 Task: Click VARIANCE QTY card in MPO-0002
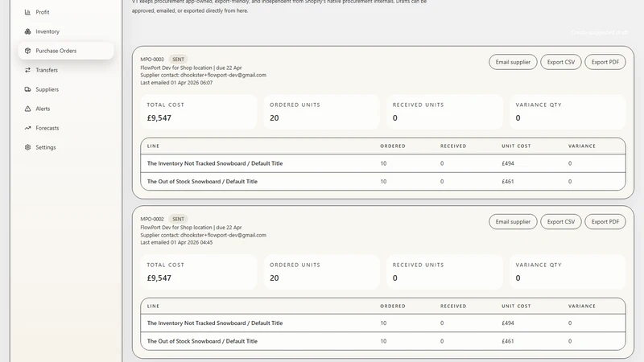[568, 272]
